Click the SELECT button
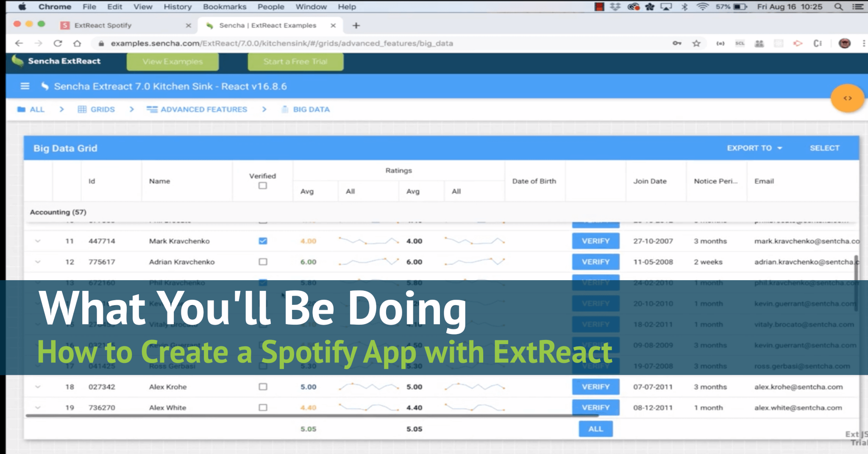868x454 pixels. [824, 148]
